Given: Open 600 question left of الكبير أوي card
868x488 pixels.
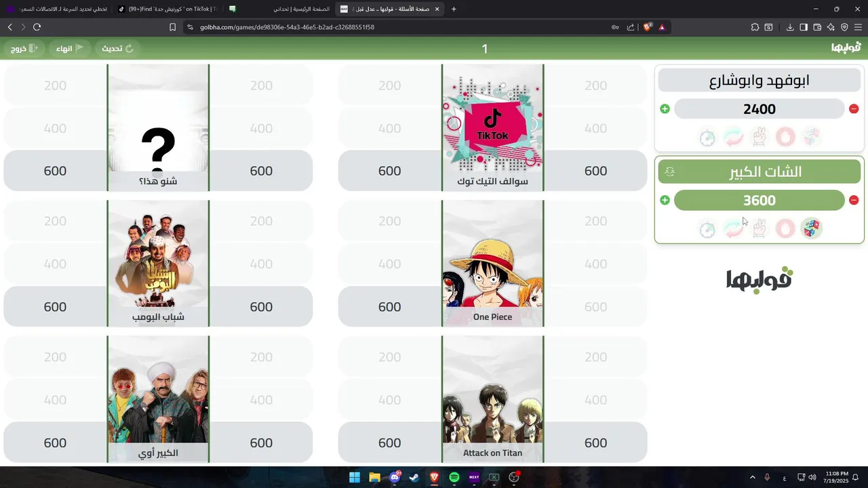Looking at the screenshot, I should pos(55,442).
